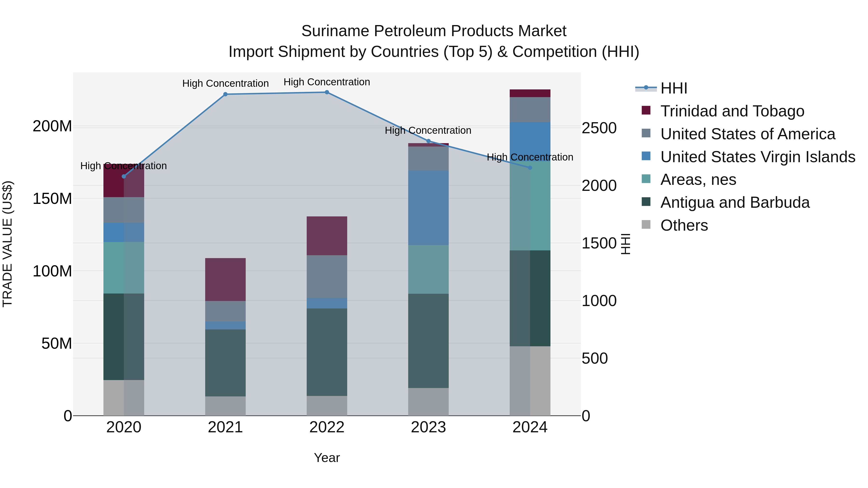Click the 100M y-axis tick label

52,271
